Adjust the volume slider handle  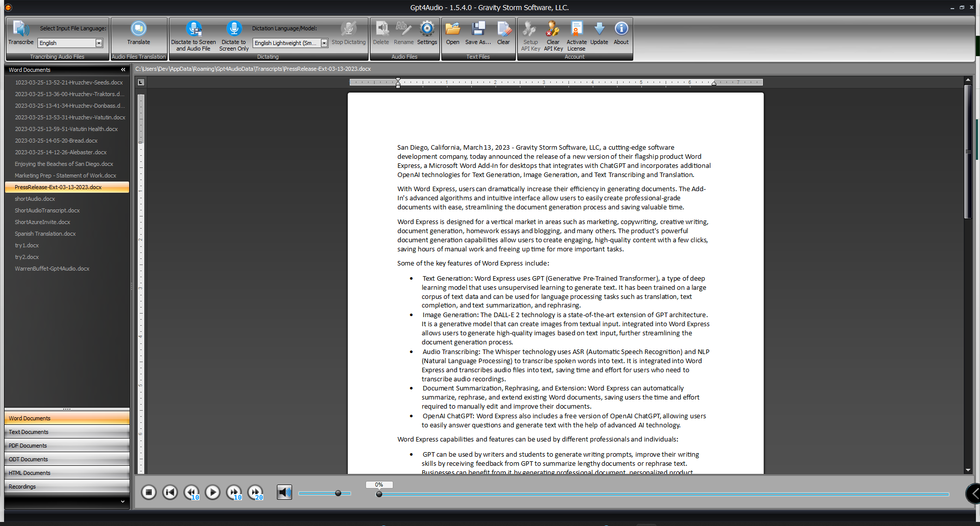click(338, 493)
